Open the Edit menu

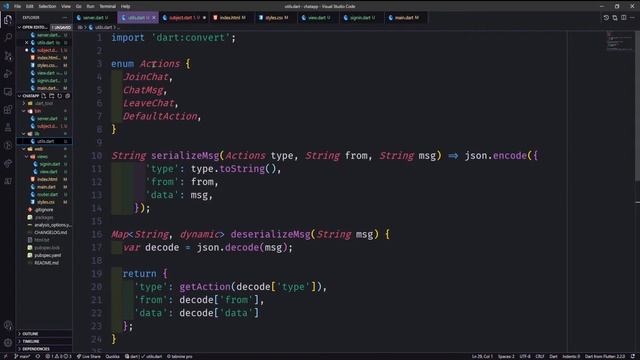pyautogui.click(x=30, y=7)
